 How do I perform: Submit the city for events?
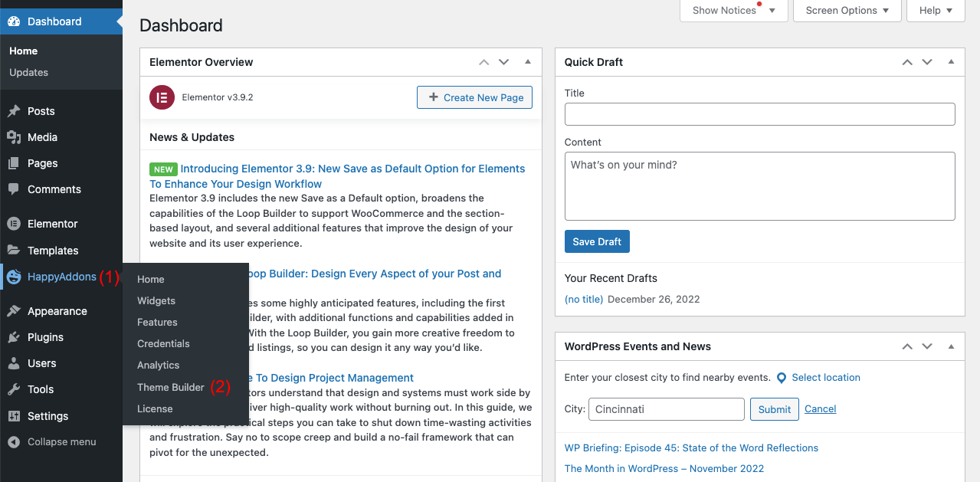pyautogui.click(x=775, y=409)
